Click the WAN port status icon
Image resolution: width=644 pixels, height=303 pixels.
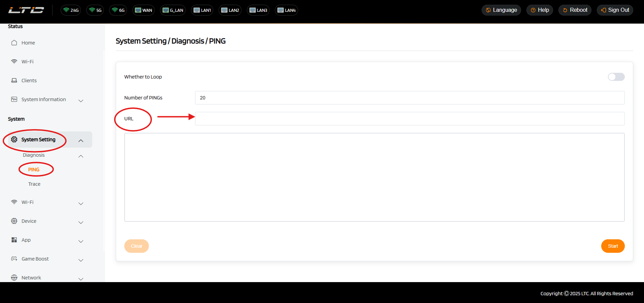pos(143,10)
